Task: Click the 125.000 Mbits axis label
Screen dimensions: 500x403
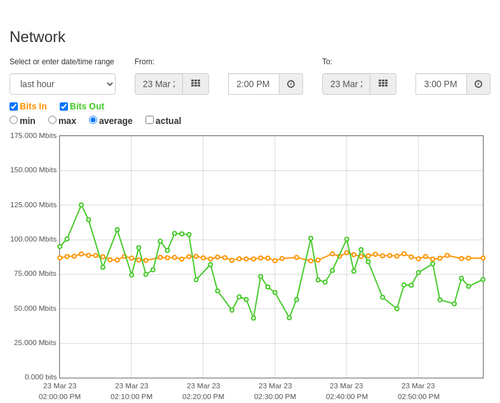Action: pyautogui.click(x=33, y=205)
